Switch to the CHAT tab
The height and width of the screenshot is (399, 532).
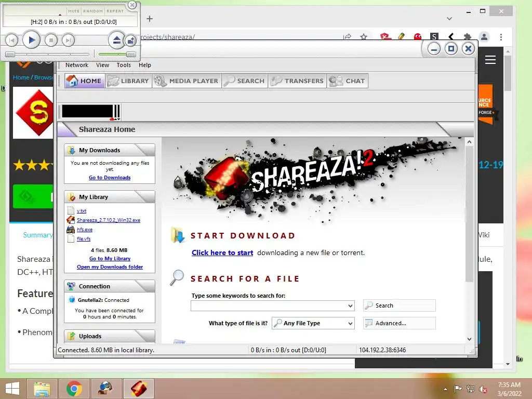click(347, 81)
